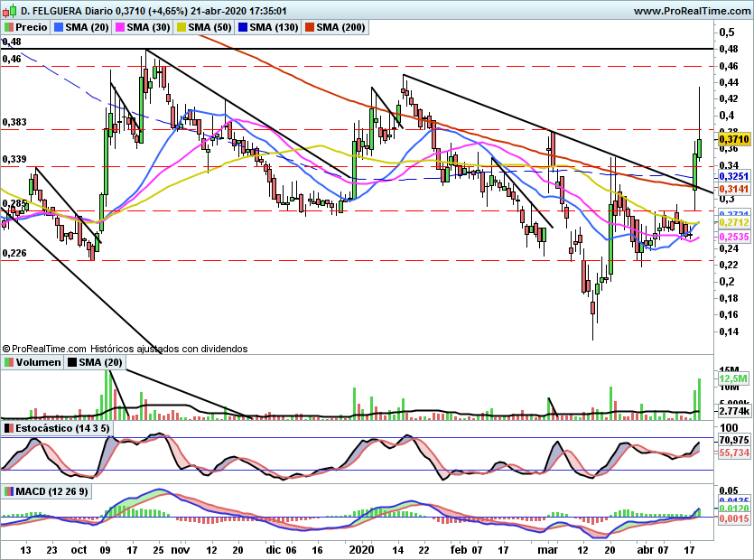
Task: Click the SMA 200 value tag 0,3141
Action: 734,189
